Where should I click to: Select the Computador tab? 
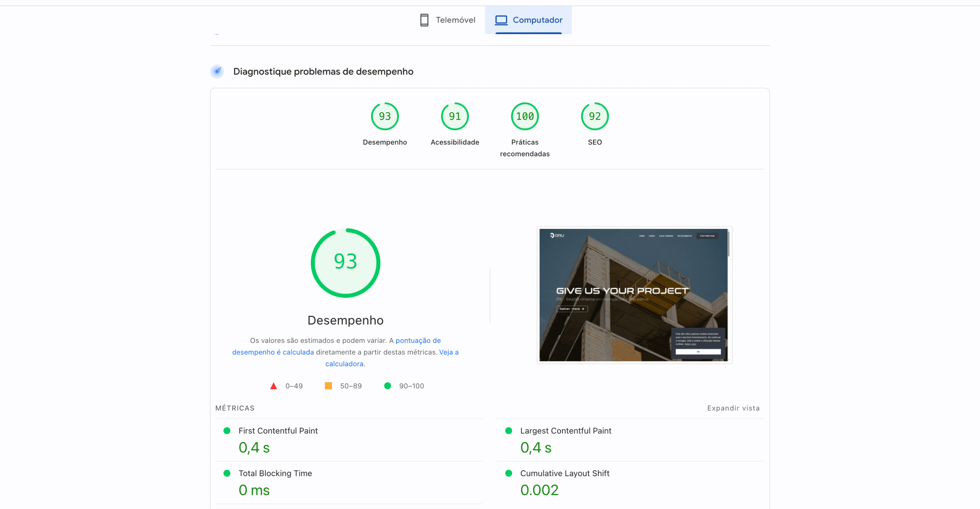pos(537,20)
